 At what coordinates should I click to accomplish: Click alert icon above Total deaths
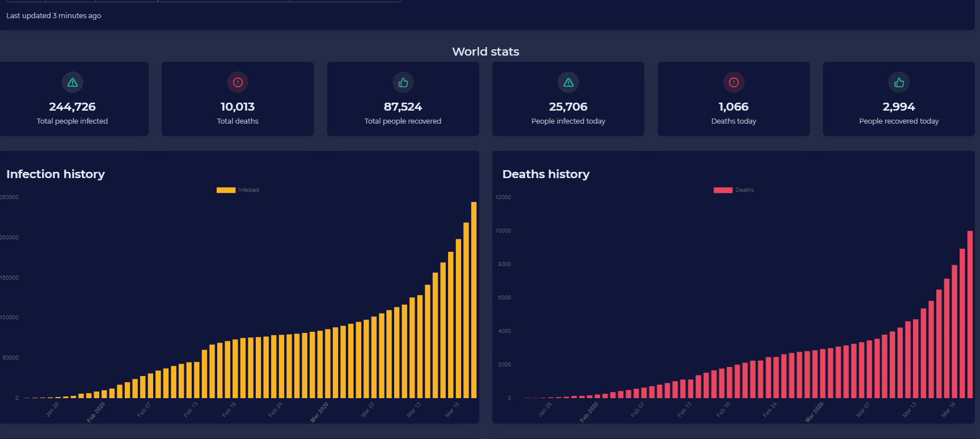click(x=238, y=82)
